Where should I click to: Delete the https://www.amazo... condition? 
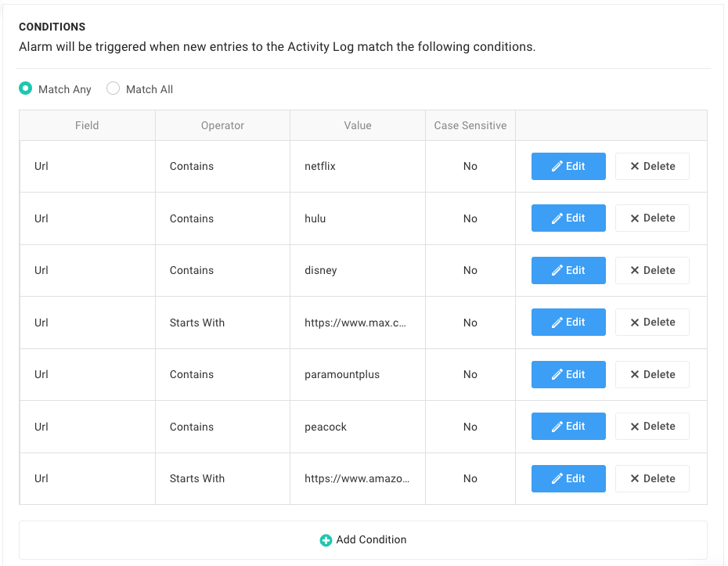[652, 478]
